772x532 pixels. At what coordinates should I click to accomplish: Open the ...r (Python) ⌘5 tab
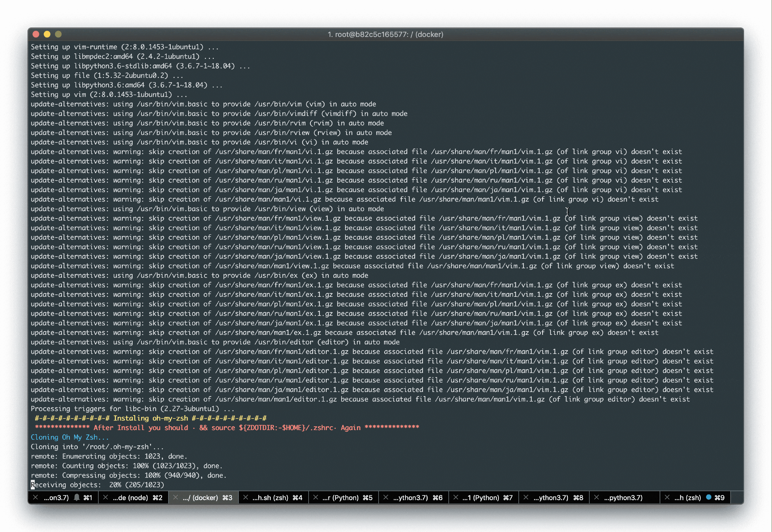340,498
